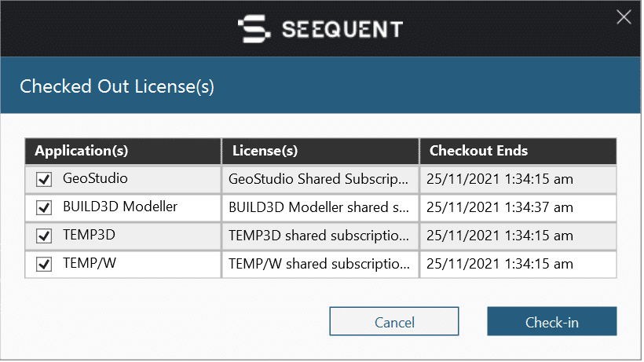Deselect the TEMP/W checkbox

tap(44, 264)
